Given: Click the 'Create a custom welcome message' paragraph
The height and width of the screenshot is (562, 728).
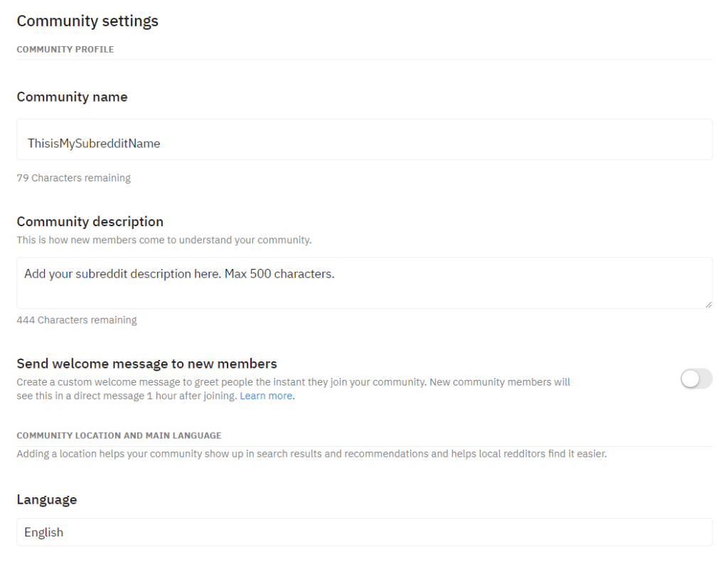Looking at the screenshot, I should pos(293,383).
